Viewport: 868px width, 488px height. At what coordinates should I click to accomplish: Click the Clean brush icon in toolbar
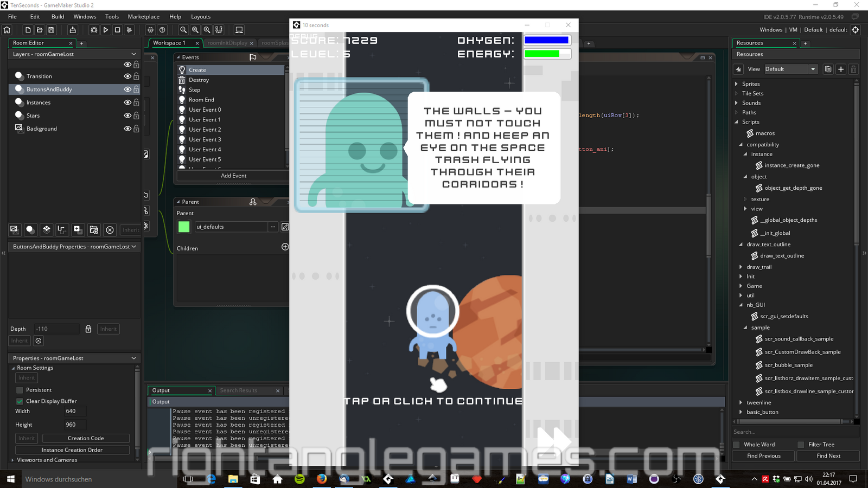129,30
